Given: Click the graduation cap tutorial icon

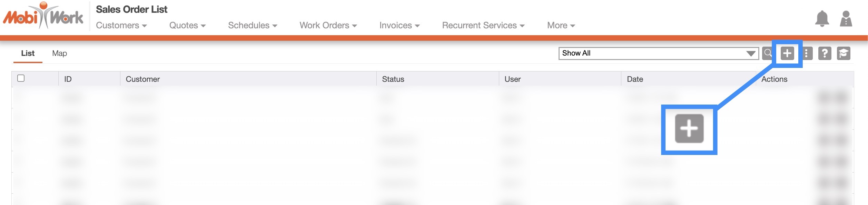Looking at the screenshot, I should [844, 53].
